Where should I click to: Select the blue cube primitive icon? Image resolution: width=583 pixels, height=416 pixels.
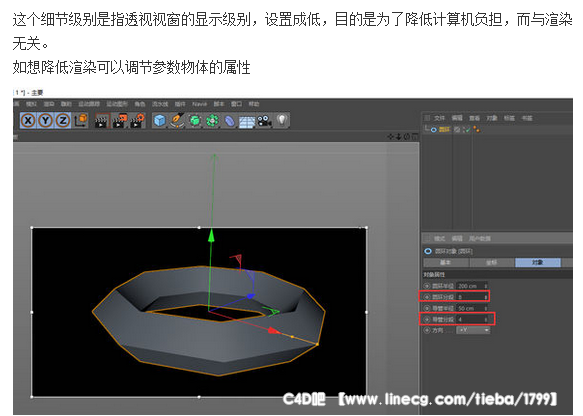pos(160,121)
